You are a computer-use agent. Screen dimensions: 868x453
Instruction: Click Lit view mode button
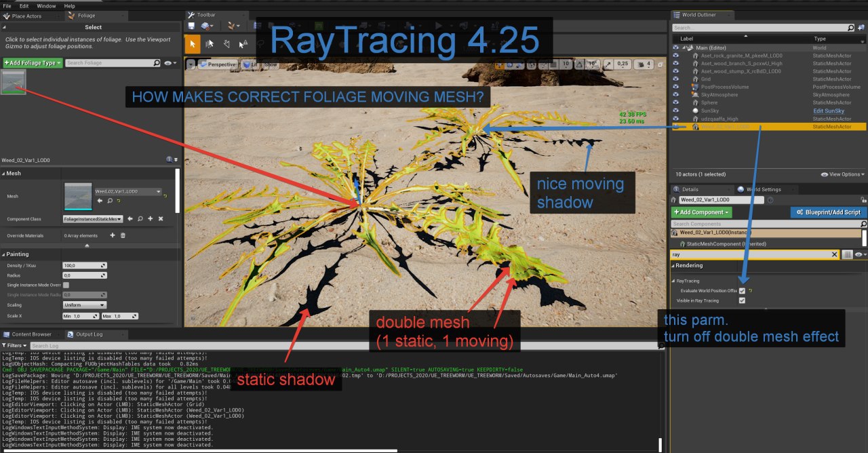coord(250,64)
